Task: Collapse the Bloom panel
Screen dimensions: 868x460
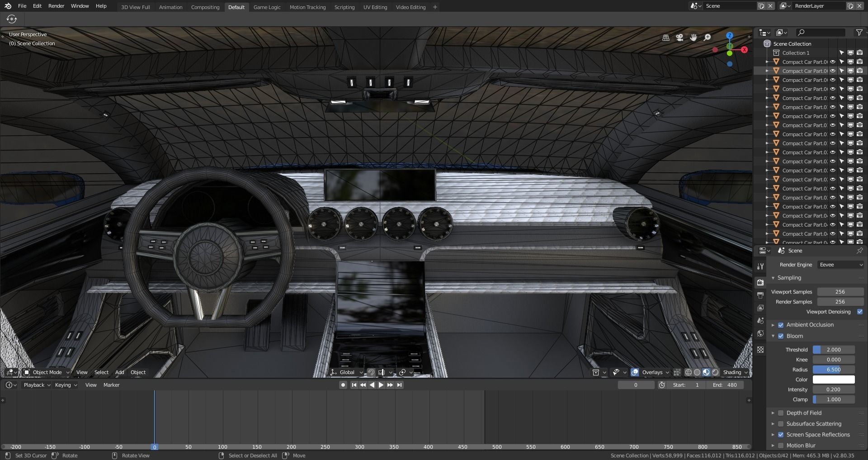Action: click(x=773, y=336)
